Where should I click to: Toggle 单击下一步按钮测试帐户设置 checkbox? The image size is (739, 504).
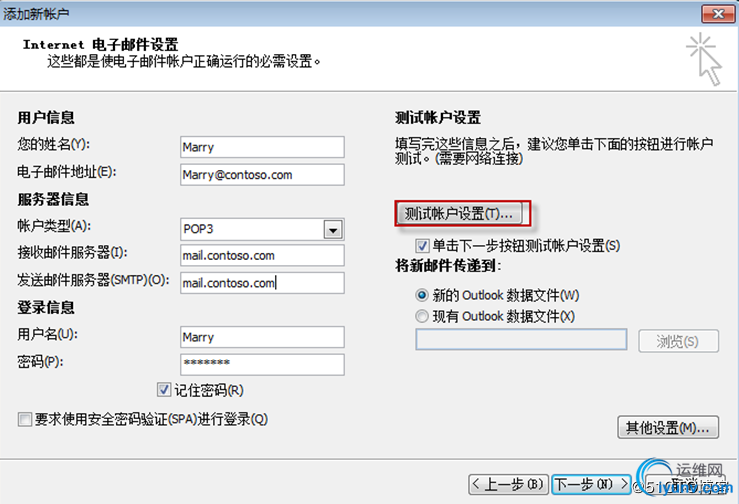point(422,246)
